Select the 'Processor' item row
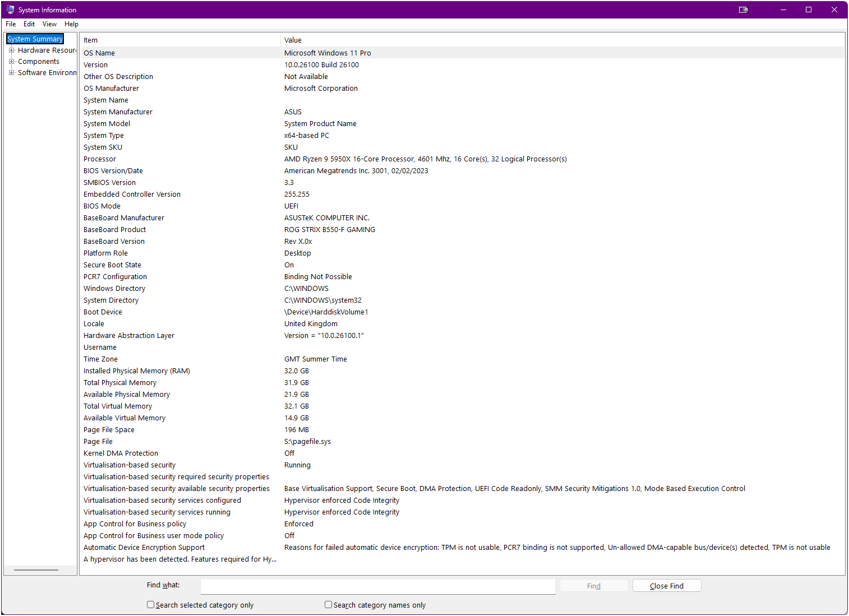This screenshot has width=849, height=616. tap(462, 159)
